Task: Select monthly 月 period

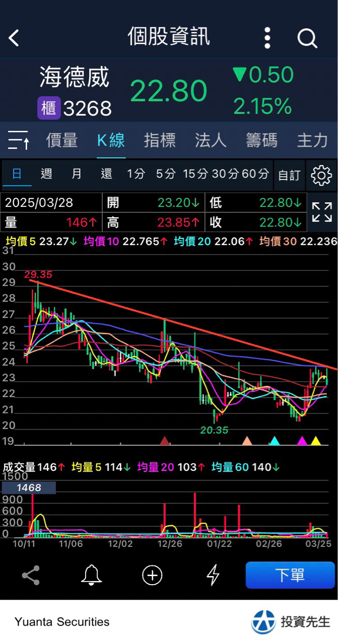Action: [x=77, y=174]
